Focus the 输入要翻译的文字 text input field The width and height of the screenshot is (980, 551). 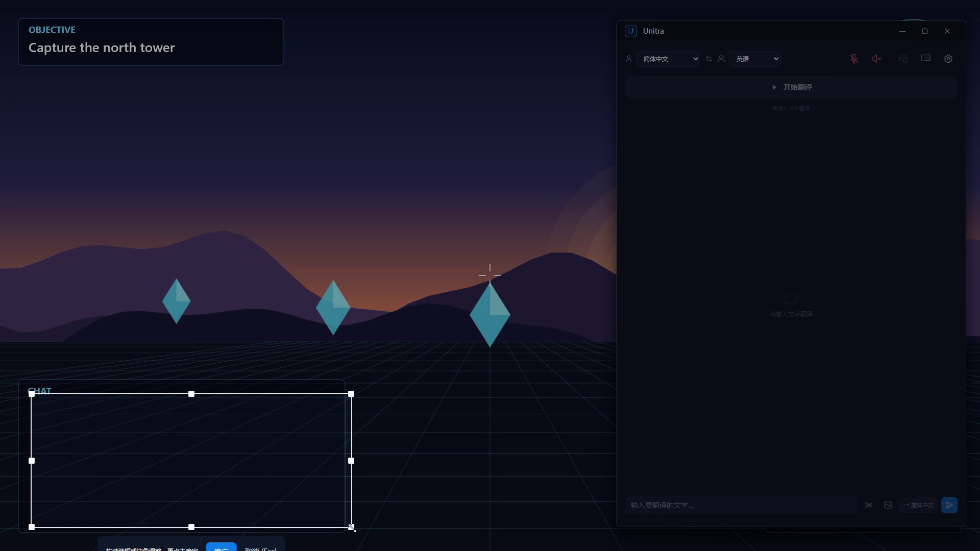pos(741,505)
